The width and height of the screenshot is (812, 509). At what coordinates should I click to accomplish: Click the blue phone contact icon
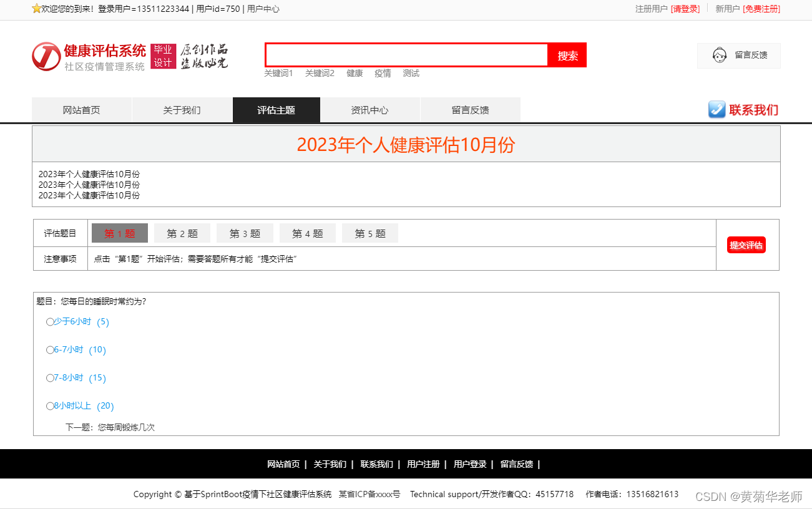[717, 110]
